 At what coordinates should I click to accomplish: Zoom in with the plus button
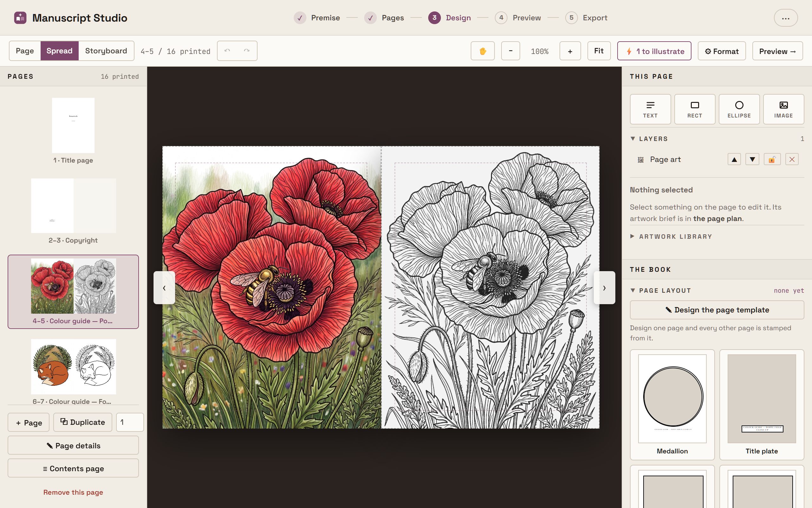coord(570,51)
